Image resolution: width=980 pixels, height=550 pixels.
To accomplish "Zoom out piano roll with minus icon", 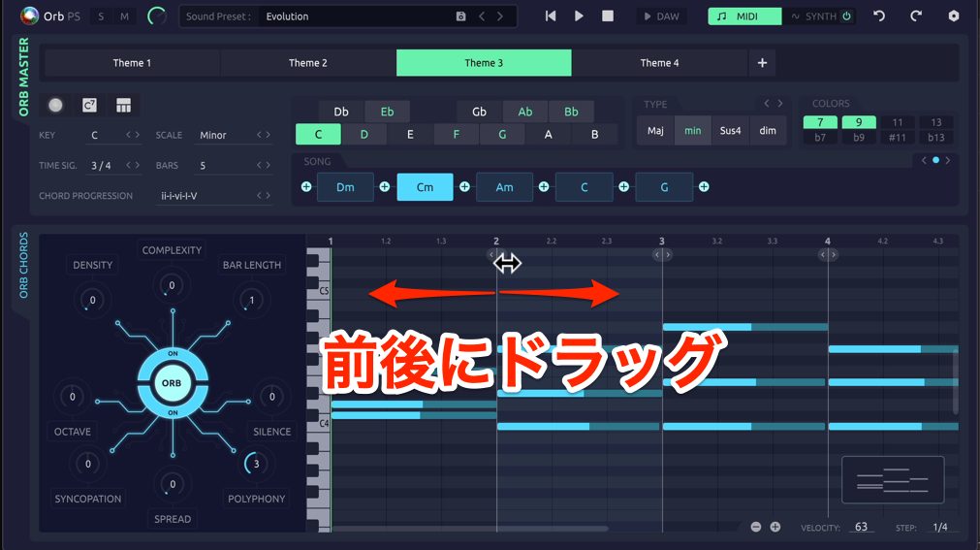I will [x=756, y=527].
